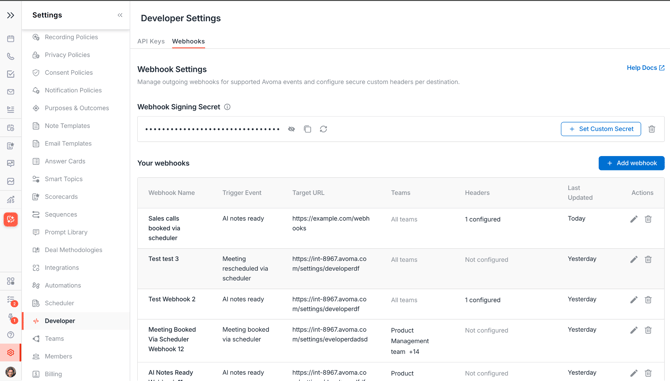The image size is (670, 381).
Task: Edit Meeting Booked Via Scheduler Webhook 12
Action: [634, 330]
